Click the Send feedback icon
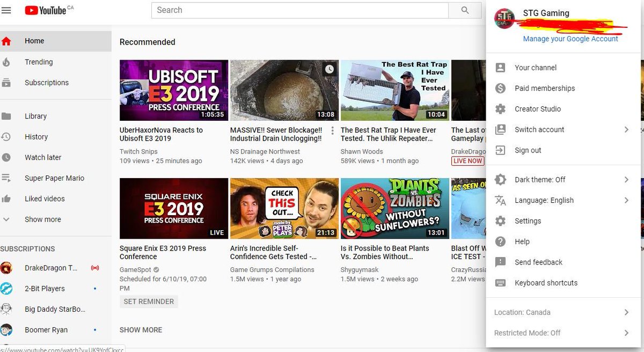 (500, 262)
